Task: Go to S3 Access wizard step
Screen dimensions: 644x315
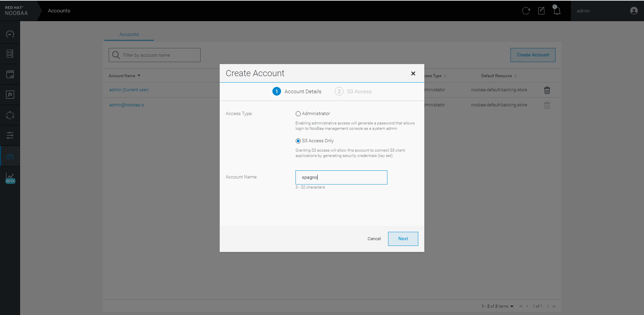Action: coord(353,92)
